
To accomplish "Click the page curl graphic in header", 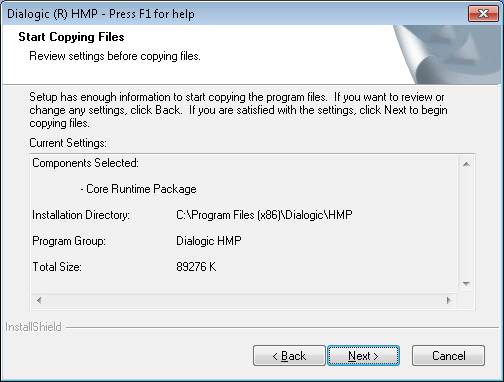I will pos(447,54).
